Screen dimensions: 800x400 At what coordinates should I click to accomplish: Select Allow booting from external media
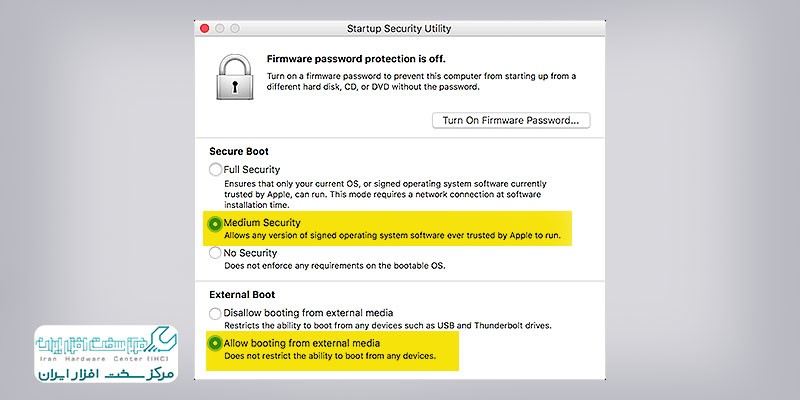215,343
